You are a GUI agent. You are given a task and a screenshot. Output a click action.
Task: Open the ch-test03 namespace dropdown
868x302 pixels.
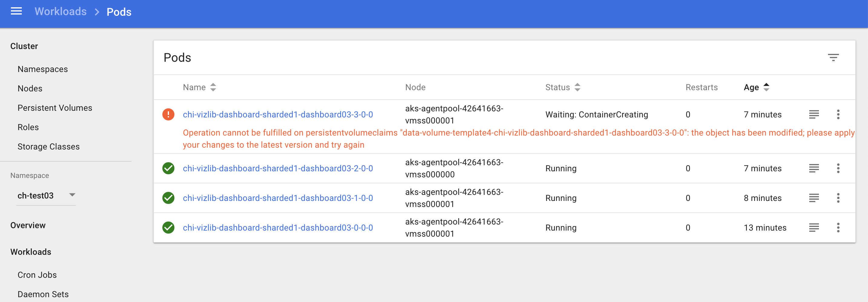point(46,195)
